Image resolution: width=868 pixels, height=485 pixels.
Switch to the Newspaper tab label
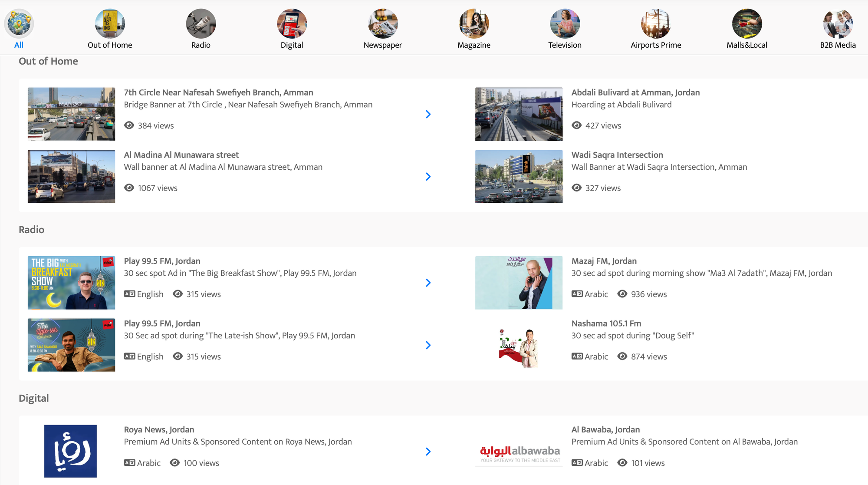pyautogui.click(x=383, y=45)
